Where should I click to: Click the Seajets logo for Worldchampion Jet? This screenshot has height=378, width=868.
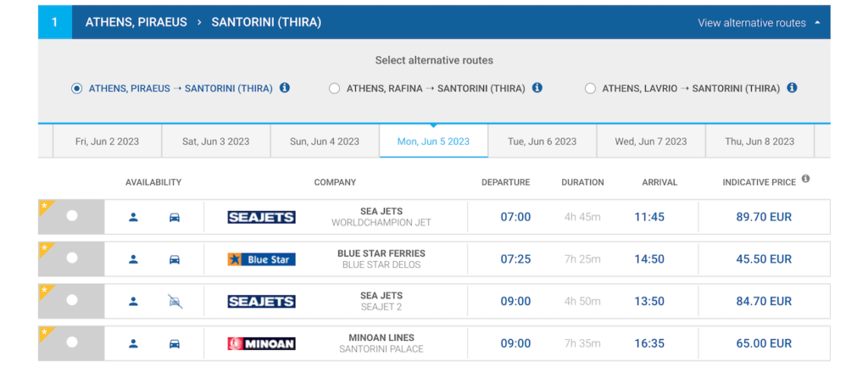[261, 217]
